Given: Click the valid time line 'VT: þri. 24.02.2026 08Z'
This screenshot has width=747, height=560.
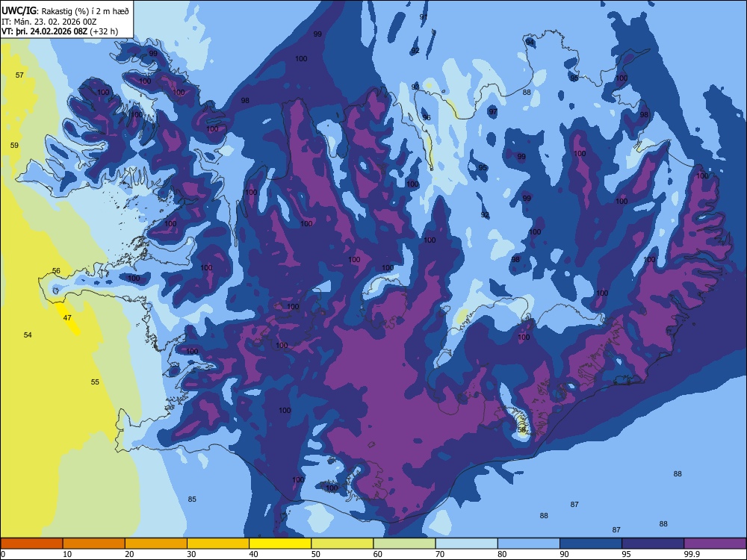Looking at the screenshot, I should (45, 31).
